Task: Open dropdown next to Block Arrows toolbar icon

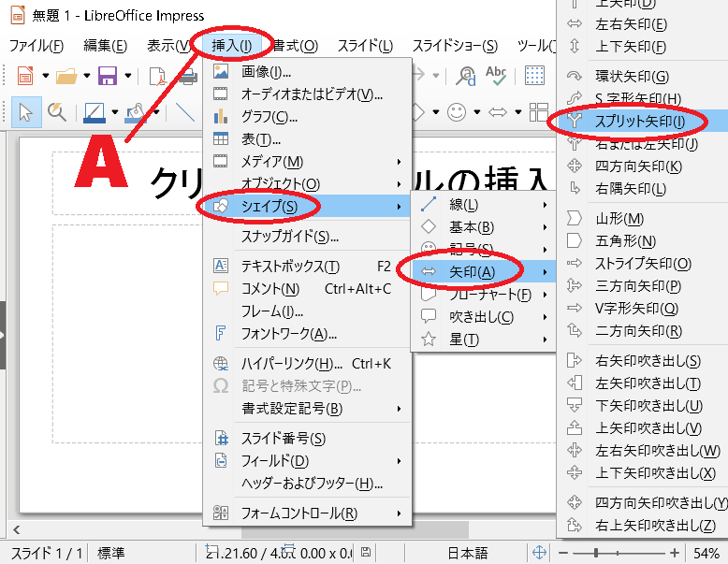Action: click(x=518, y=112)
